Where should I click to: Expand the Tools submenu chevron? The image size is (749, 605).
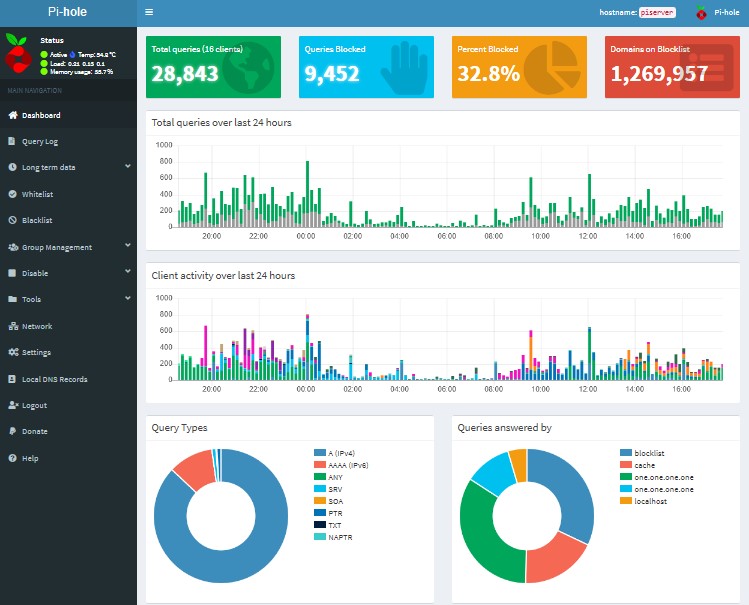coord(127,298)
